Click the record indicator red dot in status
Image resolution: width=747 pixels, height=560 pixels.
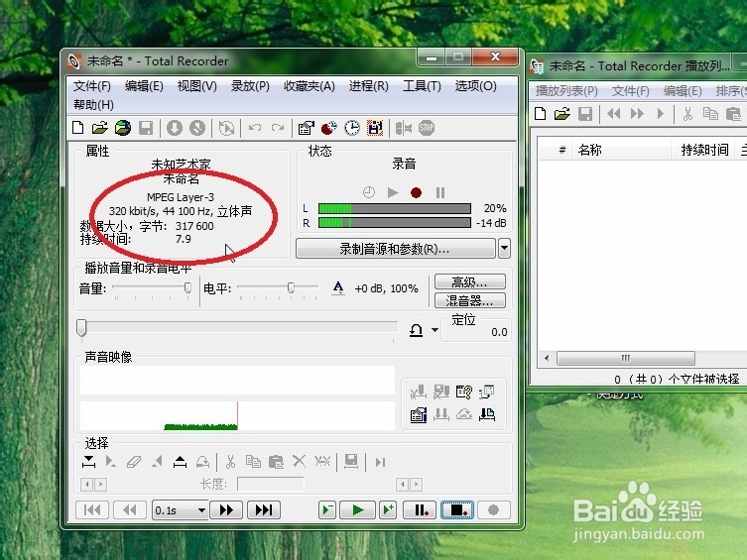coord(416,192)
